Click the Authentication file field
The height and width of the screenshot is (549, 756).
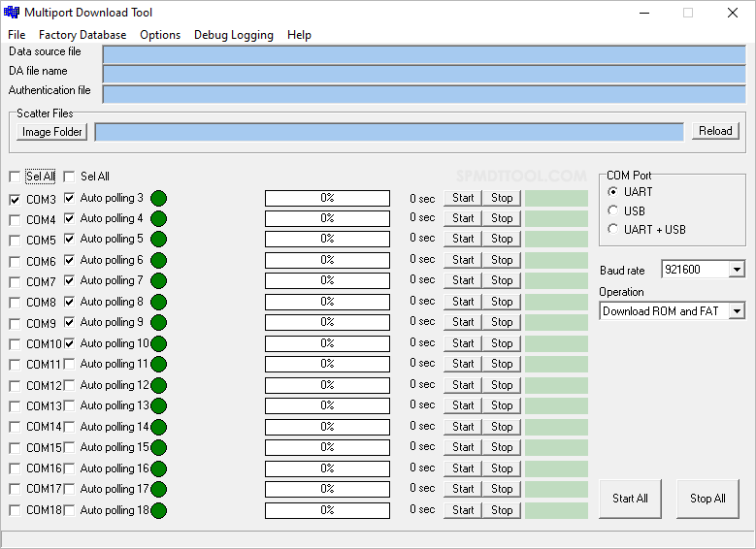[424, 94]
